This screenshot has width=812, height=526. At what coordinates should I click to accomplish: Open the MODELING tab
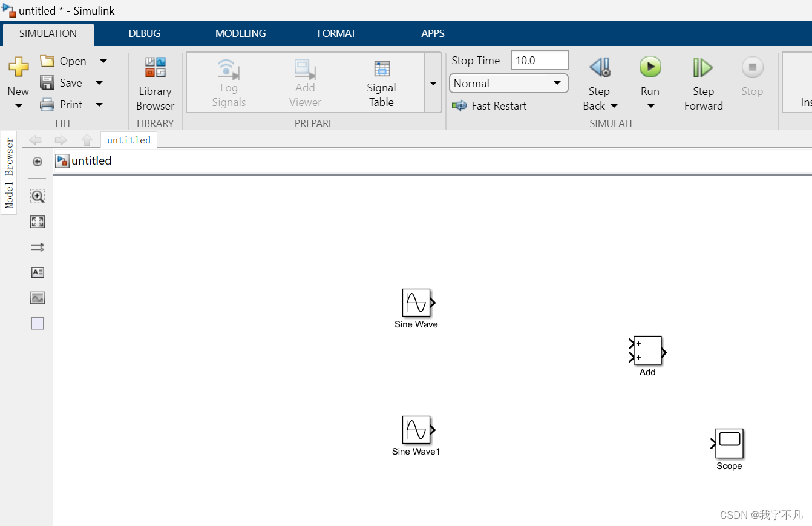click(x=240, y=34)
